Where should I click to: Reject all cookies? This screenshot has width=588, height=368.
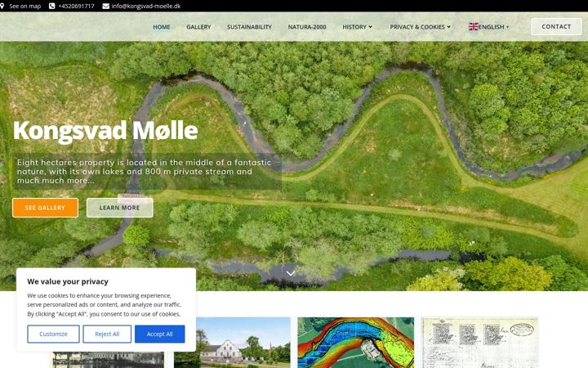pos(107,334)
